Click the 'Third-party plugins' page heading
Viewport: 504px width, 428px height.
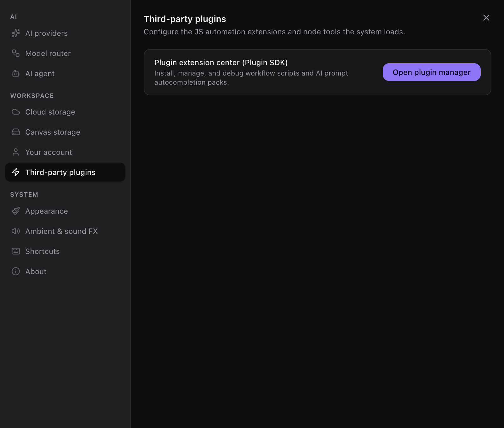click(185, 19)
